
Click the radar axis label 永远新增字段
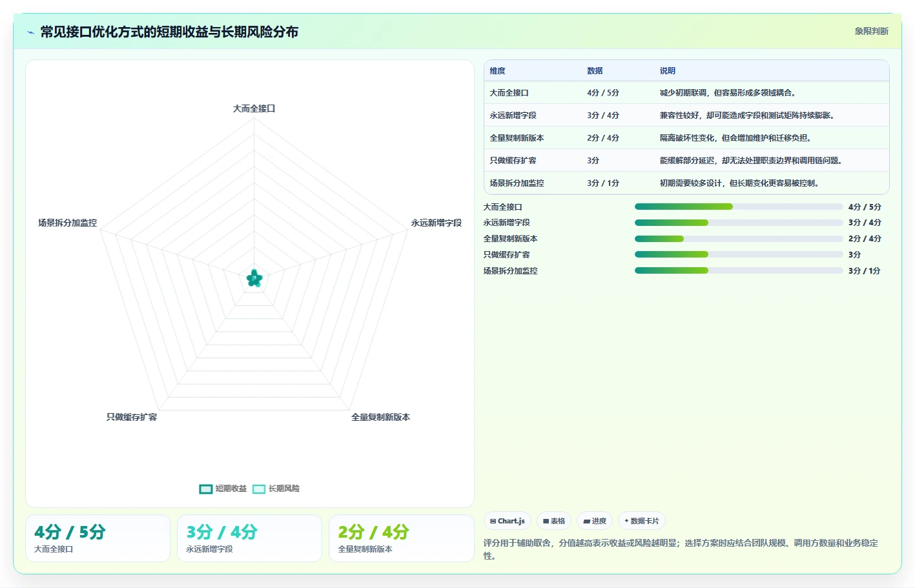[x=437, y=223]
